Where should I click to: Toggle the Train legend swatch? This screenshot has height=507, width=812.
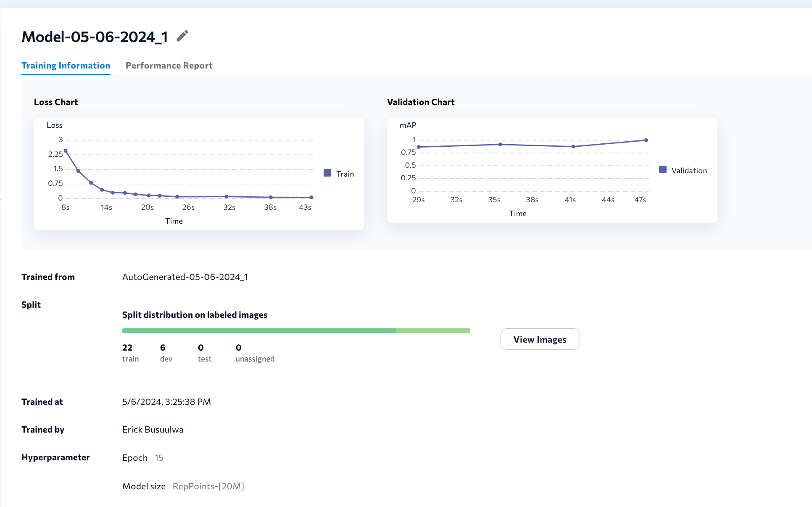(327, 173)
